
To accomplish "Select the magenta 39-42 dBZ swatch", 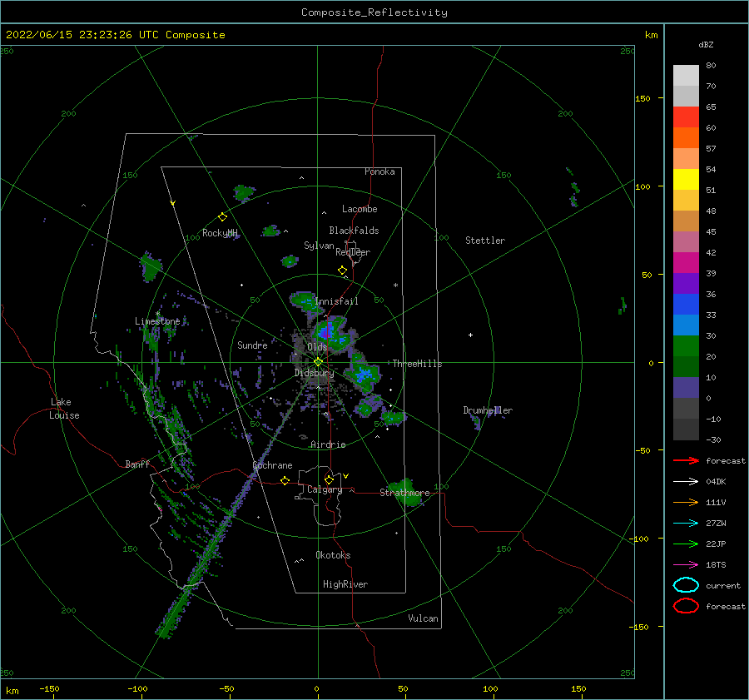I will pyautogui.click(x=686, y=262).
